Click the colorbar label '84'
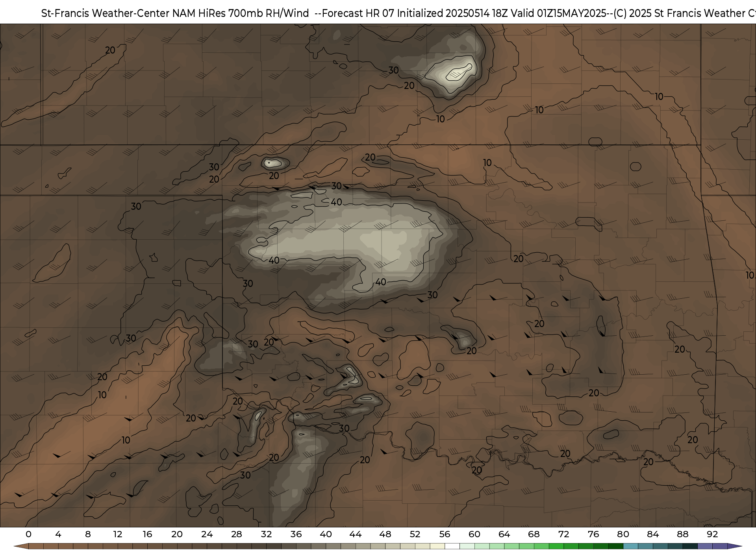 click(x=653, y=534)
